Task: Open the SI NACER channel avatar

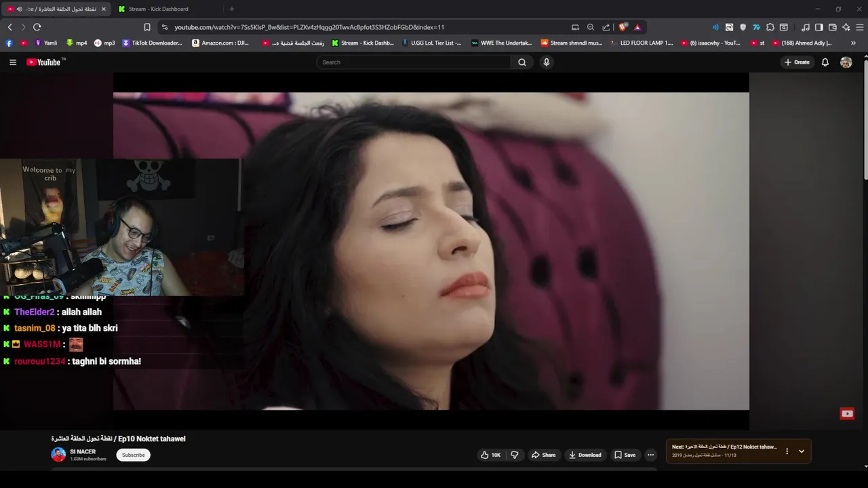Action: [58, 455]
